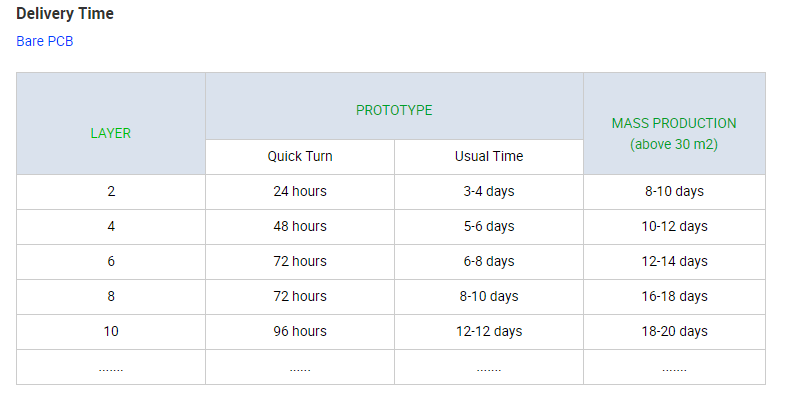The image size is (793, 401).
Task: Select the 48 hours cell
Action: (x=300, y=227)
